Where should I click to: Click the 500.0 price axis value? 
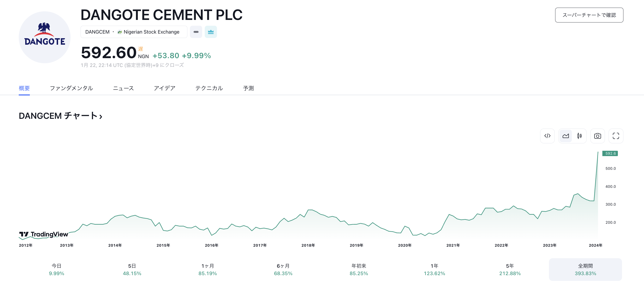(x=610, y=168)
